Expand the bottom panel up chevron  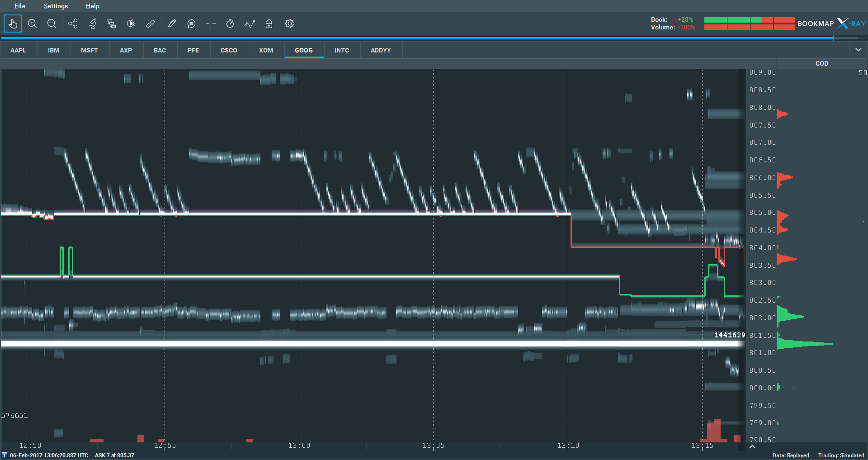point(752,447)
